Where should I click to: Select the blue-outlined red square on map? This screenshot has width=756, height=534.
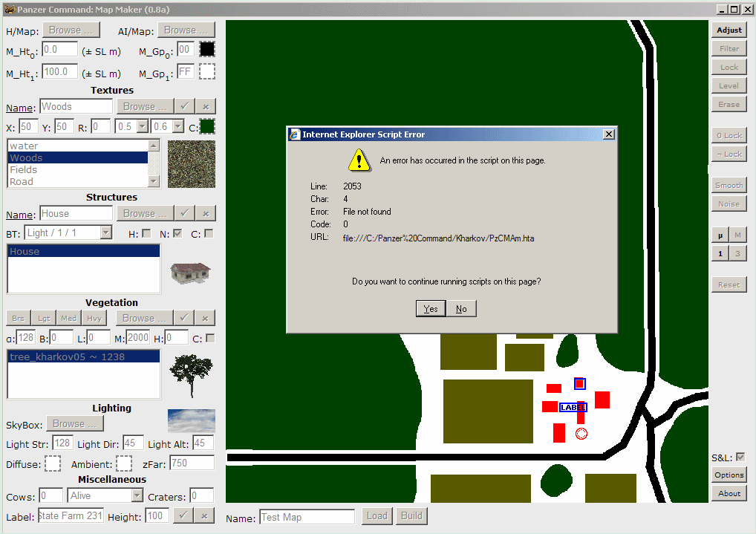[579, 383]
